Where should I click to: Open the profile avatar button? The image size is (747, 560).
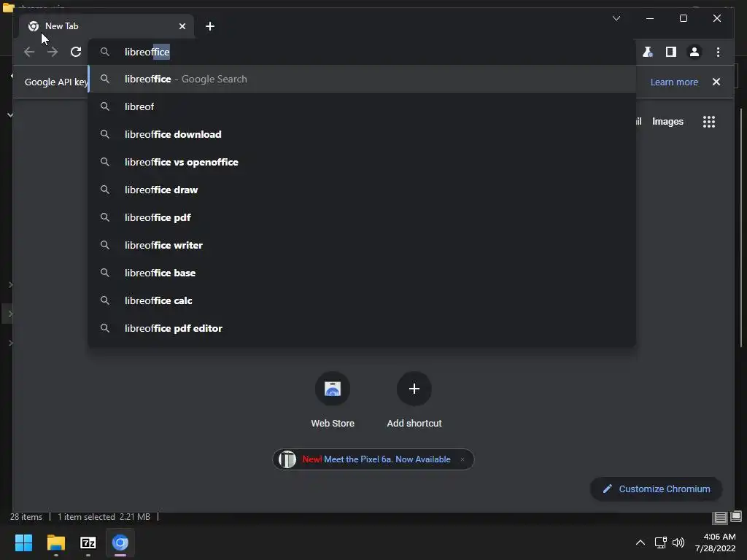coord(694,52)
